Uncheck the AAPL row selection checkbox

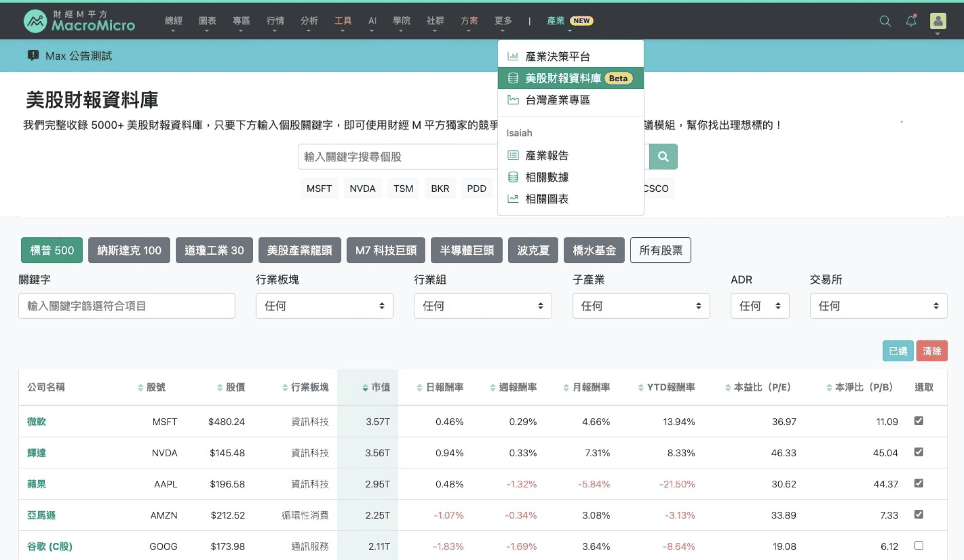coord(919,483)
